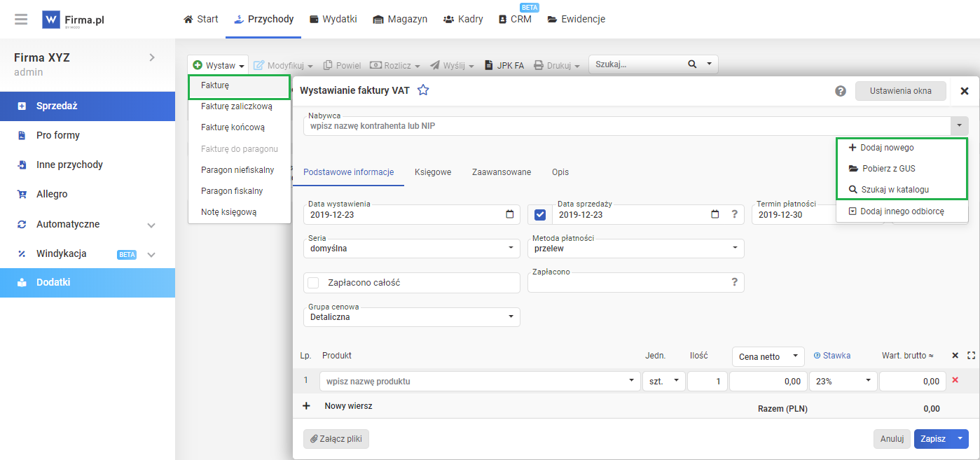Toggle the Data sprzedaży checkbox
Viewport: 980px width, 460px height.
539,214
